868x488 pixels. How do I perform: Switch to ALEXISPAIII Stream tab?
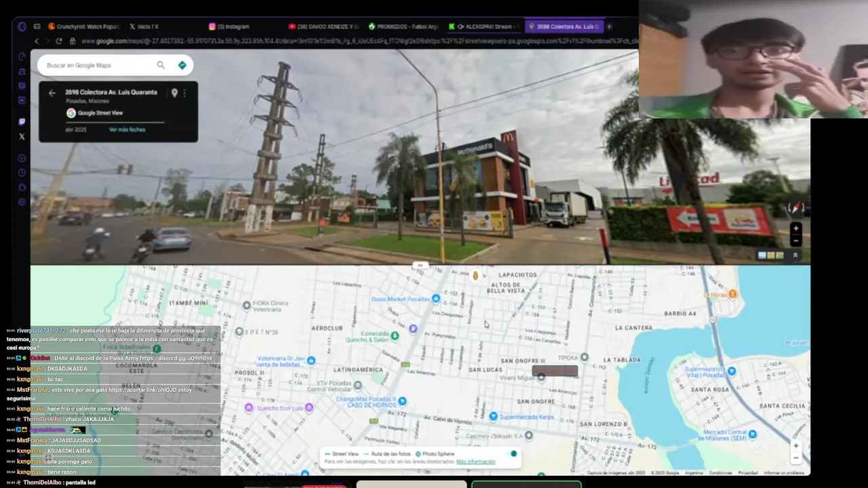tap(484, 26)
